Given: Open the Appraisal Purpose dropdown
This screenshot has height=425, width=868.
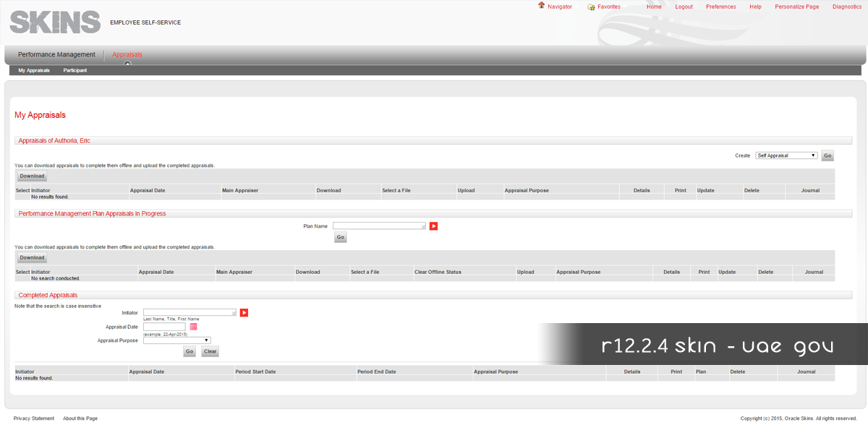Looking at the screenshot, I should 177,340.
